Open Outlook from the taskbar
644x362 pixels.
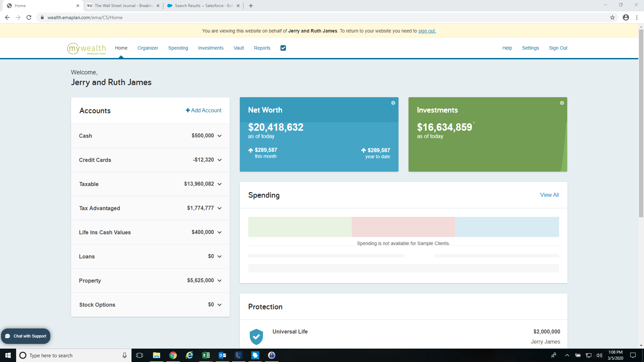click(x=222, y=355)
